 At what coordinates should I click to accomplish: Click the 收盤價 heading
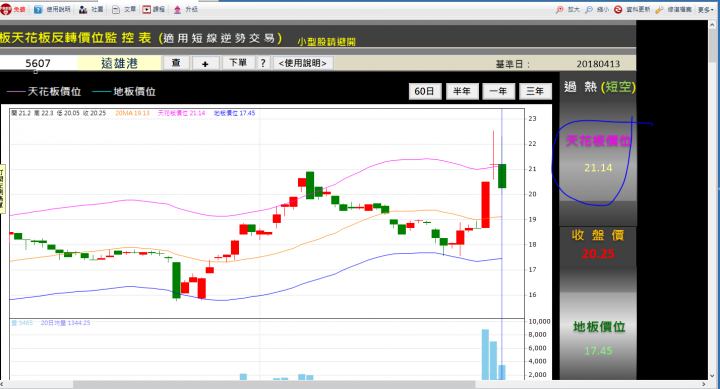pos(598,235)
